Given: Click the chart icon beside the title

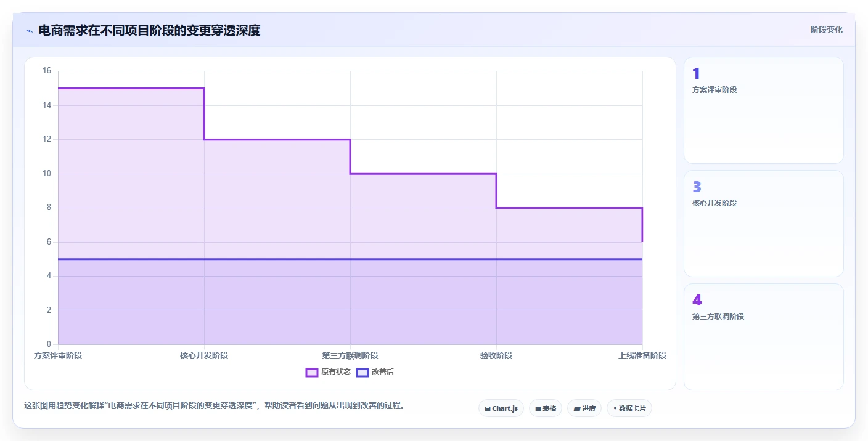Looking at the screenshot, I should coord(29,31).
